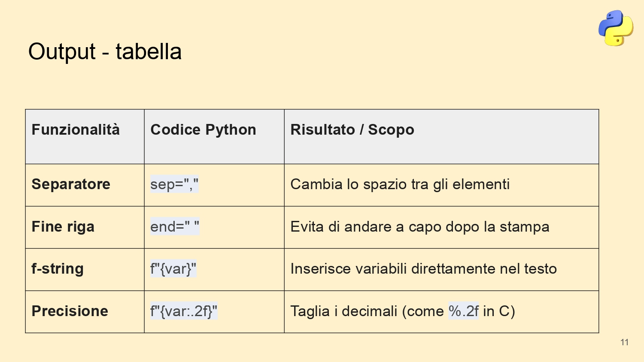The image size is (644, 362).
Task: Click the sep="," code snippet
Action: coord(174,184)
